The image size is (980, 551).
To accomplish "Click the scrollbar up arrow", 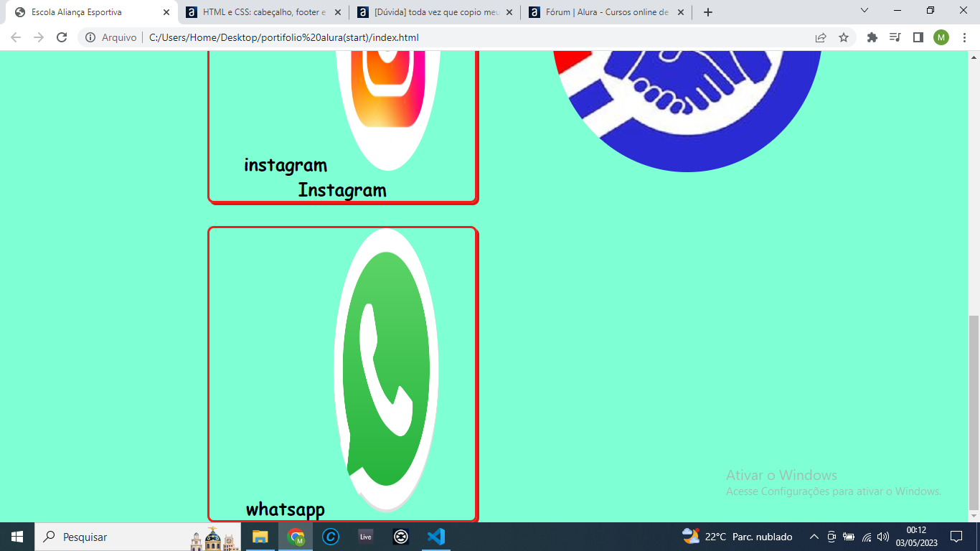I will tap(974, 57).
